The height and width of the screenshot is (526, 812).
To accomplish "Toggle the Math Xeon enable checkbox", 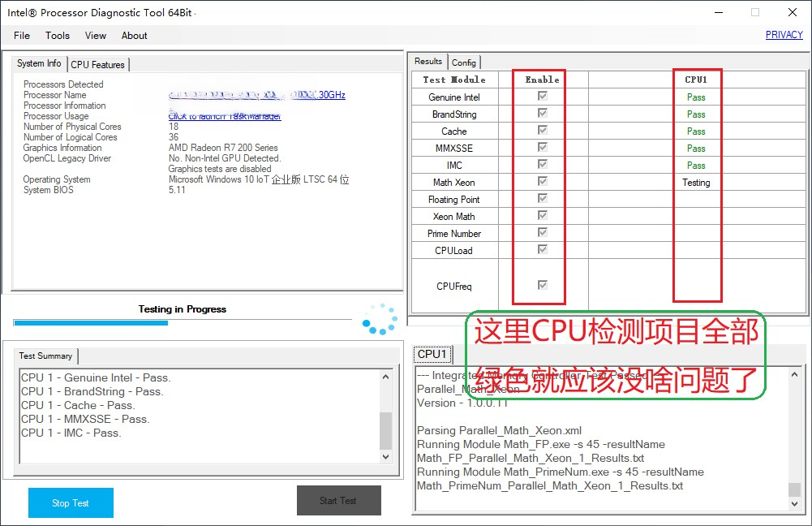I will pos(542,181).
